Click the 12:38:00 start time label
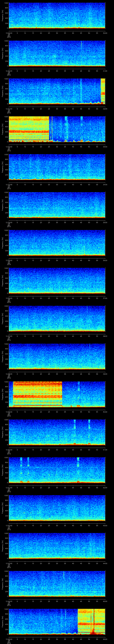114x644 pixels. [9, 374]
